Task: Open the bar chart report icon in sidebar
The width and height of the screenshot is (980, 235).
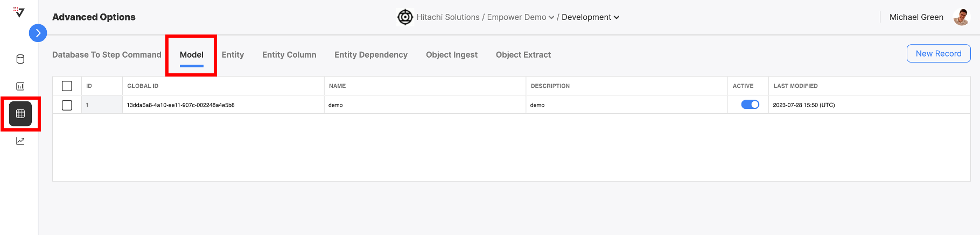Action: click(20, 86)
